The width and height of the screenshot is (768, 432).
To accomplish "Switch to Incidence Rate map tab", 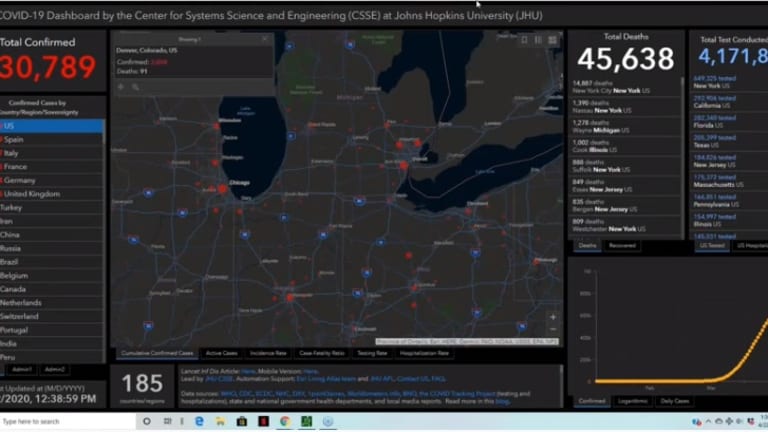I will coord(268,353).
